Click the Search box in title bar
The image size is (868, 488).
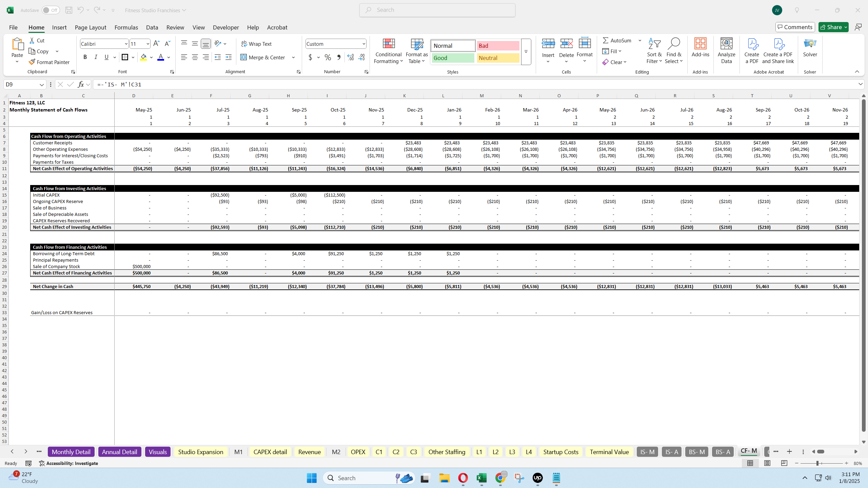coord(437,10)
